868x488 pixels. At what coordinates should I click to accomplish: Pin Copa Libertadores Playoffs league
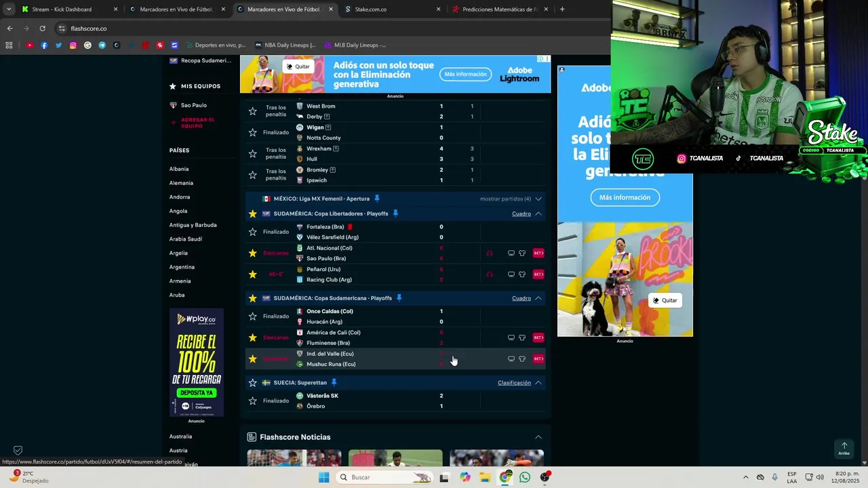click(x=395, y=213)
